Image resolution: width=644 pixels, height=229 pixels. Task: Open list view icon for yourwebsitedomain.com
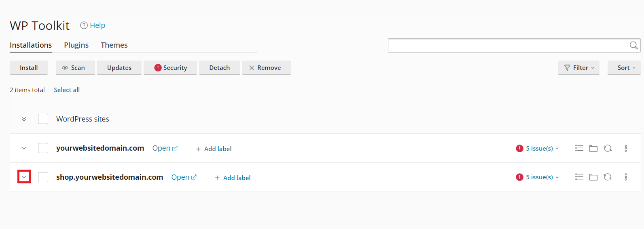579,148
